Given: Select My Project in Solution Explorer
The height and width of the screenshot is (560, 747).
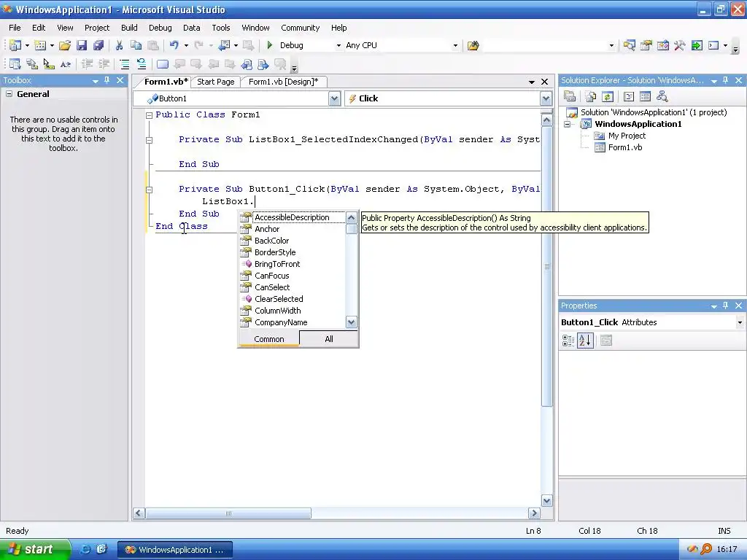Looking at the screenshot, I should coord(627,136).
